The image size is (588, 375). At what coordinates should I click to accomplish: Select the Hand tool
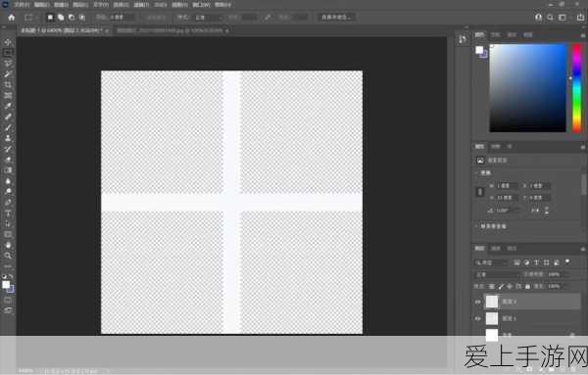point(8,245)
